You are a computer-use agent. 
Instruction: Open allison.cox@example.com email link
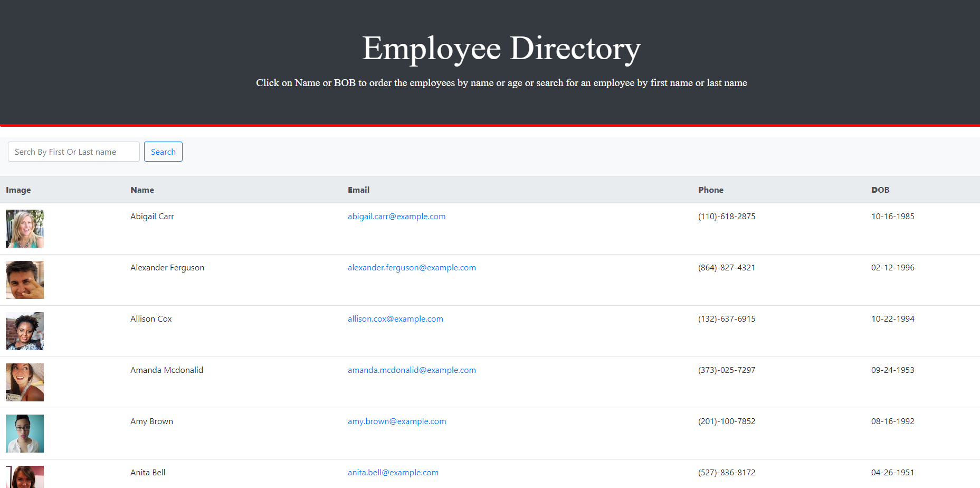coord(395,318)
